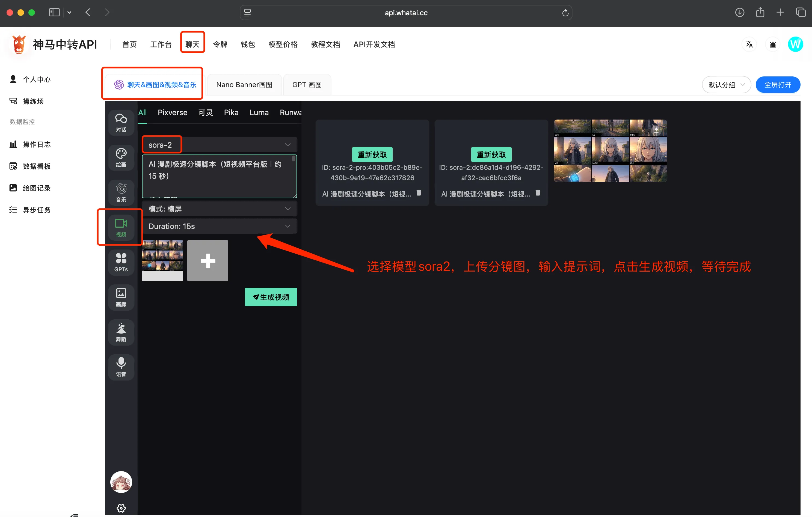Image resolution: width=812 pixels, height=517 pixels.
Task: Toggle dark mode theme icon in header
Action: (x=772, y=44)
